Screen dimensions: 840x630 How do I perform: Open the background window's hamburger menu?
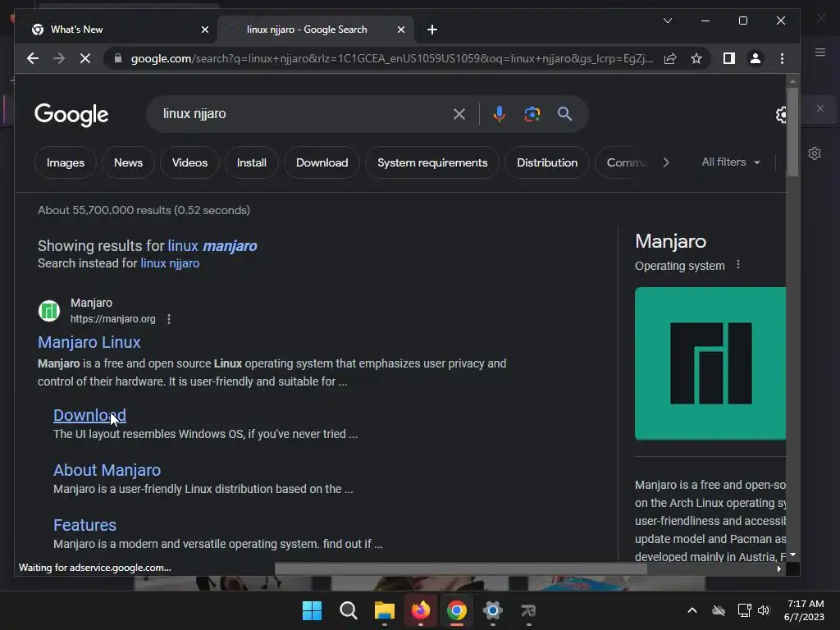tap(820, 52)
